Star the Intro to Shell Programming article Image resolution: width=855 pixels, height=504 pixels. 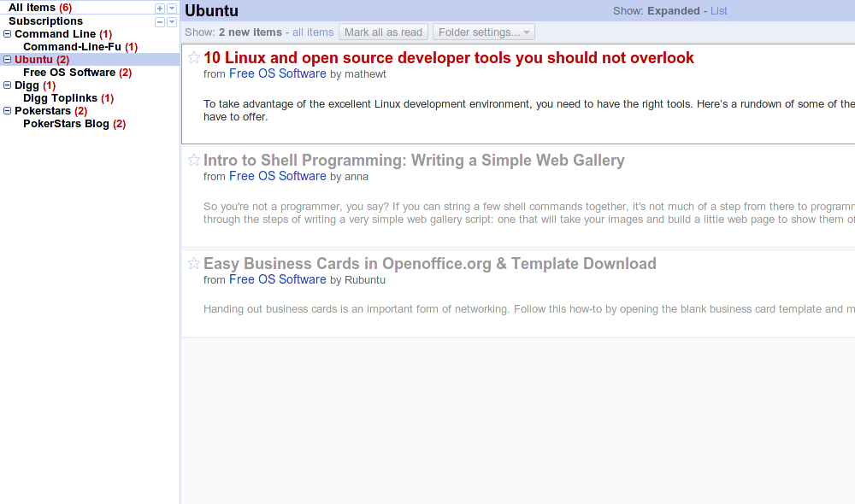193,160
